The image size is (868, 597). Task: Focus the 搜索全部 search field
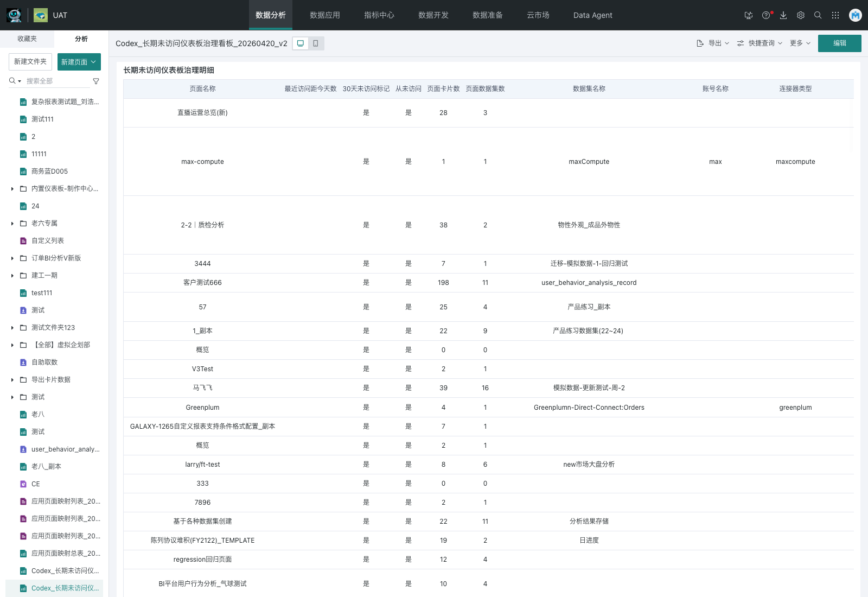pyautogui.click(x=57, y=81)
